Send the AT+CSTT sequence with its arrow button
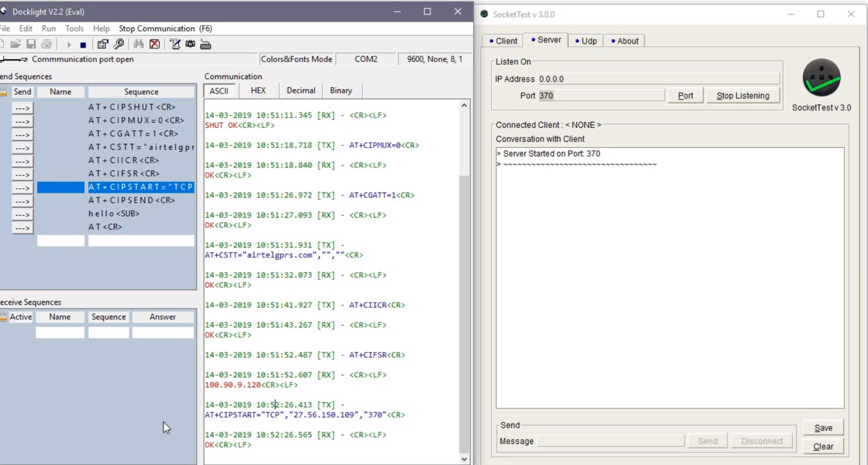This screenshot has height=465, width=868. click(x=22, y=148)
